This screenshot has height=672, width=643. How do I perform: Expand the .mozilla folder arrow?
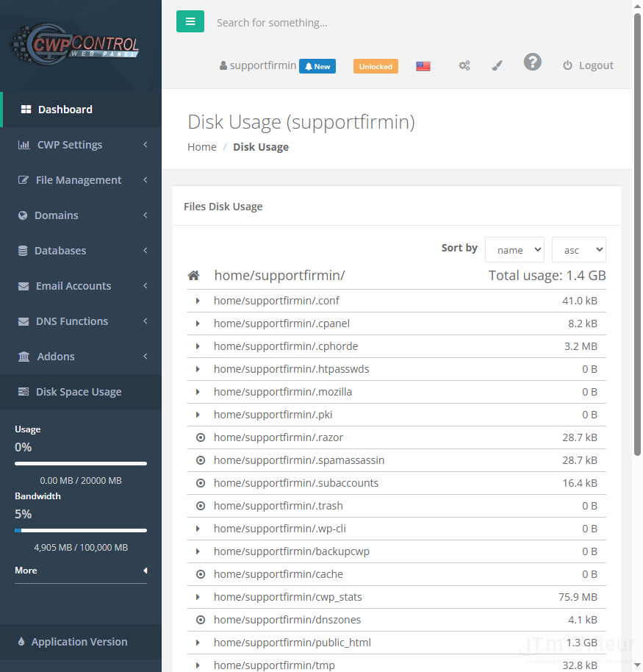tap(198, 392)
